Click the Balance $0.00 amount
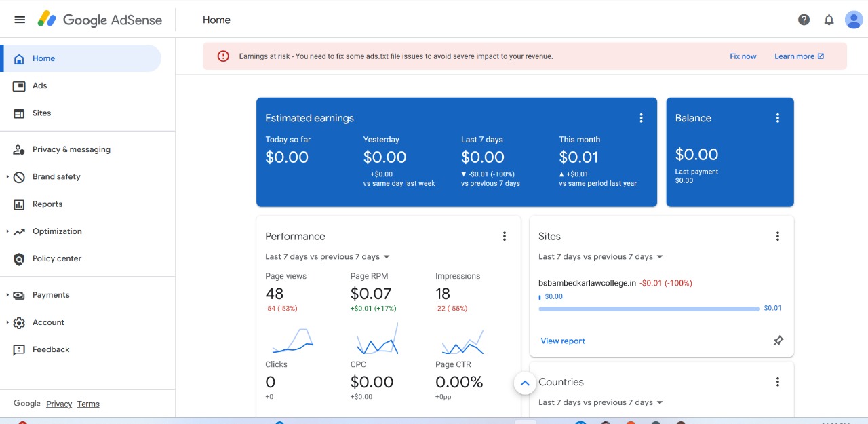This screenshot has width=868, height=424. [x=696, y=155]
